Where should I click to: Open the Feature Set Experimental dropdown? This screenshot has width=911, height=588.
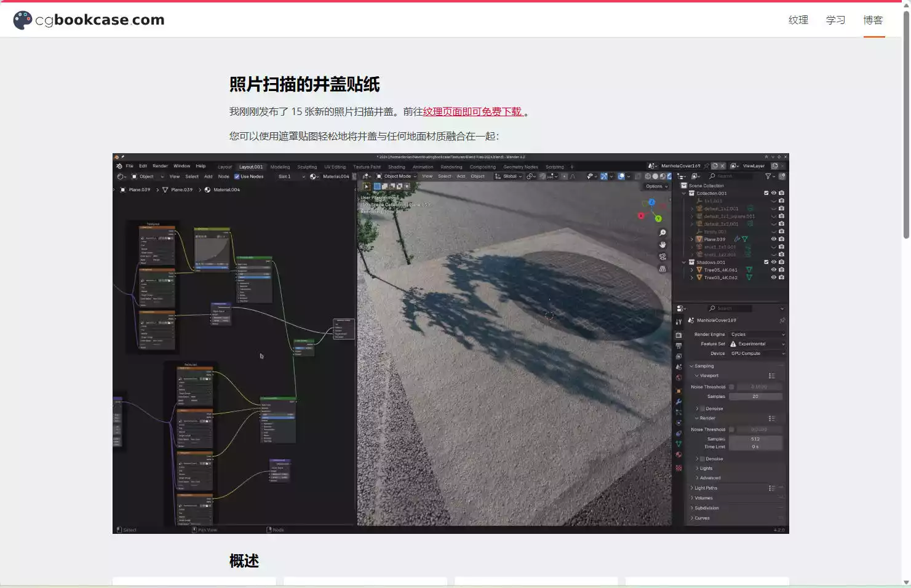757,344
